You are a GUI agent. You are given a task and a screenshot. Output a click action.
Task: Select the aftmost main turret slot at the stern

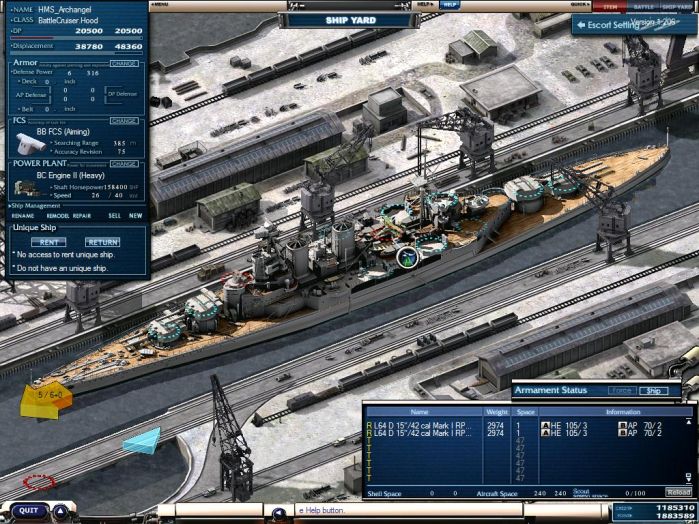click(x=563, y=185)
